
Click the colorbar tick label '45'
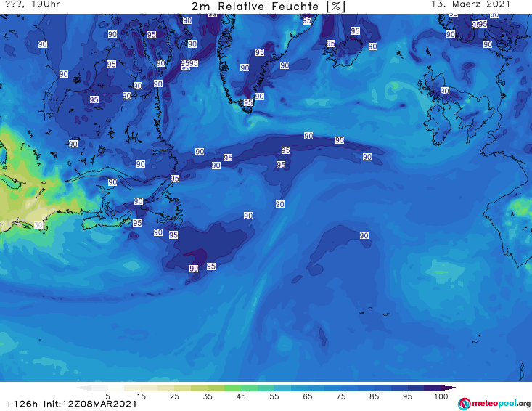pyautogui.click(x=240, y=396)
